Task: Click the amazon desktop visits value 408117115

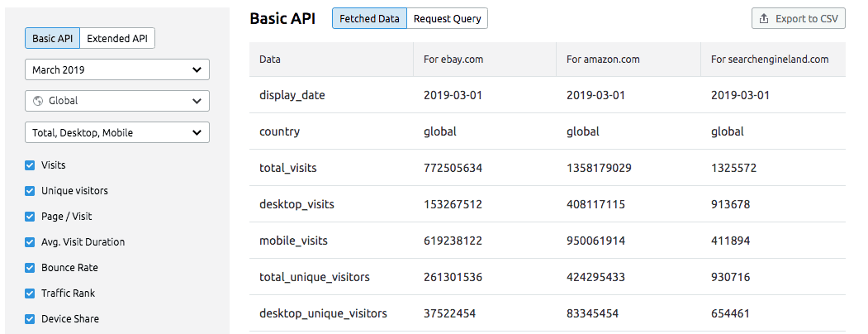Action: [x=595, y=204]
